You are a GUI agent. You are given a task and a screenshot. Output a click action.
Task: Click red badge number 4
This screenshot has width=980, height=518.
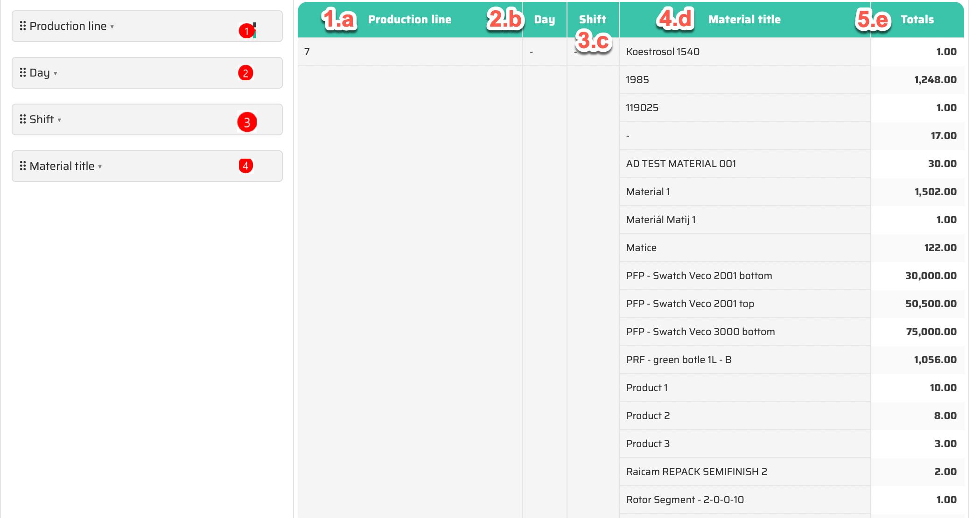[x=245, y=166]
